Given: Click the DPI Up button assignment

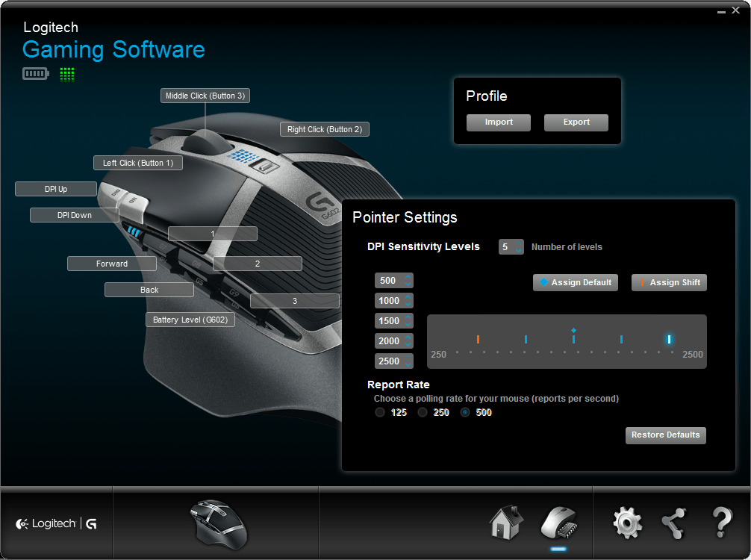Looking at the screenshot, I should (x=56, y=189).
